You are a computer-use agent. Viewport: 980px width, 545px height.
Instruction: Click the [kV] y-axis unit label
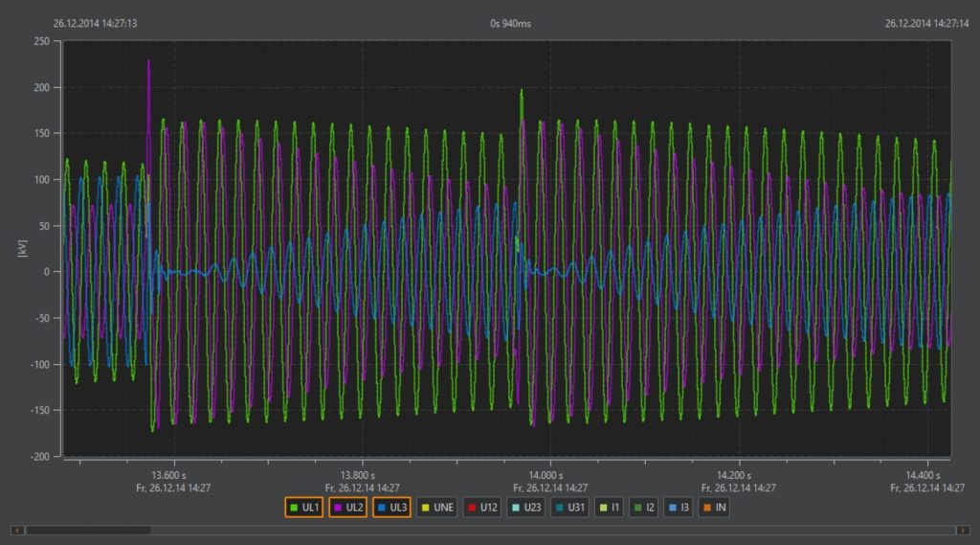[x=22, y=249]
